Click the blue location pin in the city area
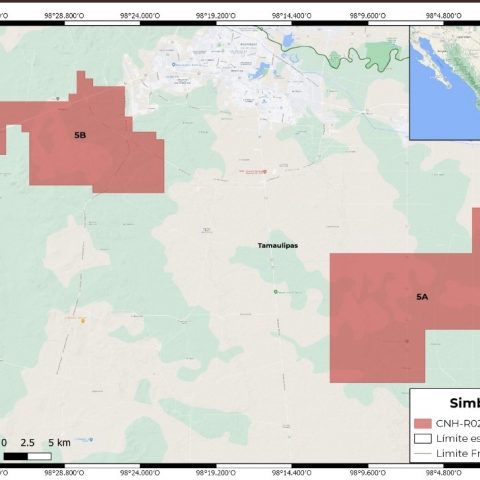The image size is (480, 480). click(x=173, y=65)
